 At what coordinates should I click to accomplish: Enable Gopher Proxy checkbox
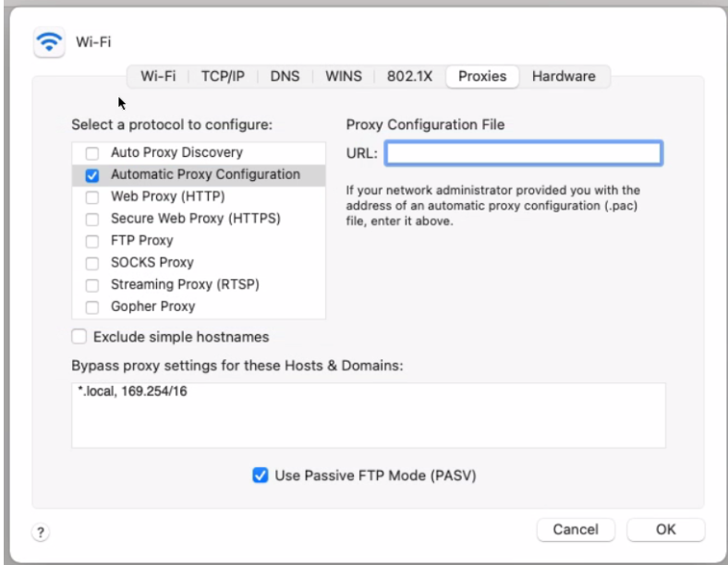(x=91, y=307)
